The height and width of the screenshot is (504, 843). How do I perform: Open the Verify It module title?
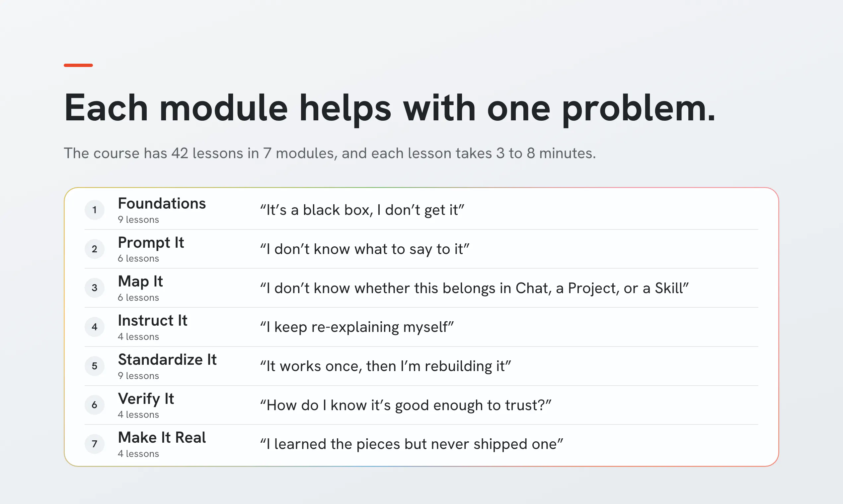[x=146, y=399]
